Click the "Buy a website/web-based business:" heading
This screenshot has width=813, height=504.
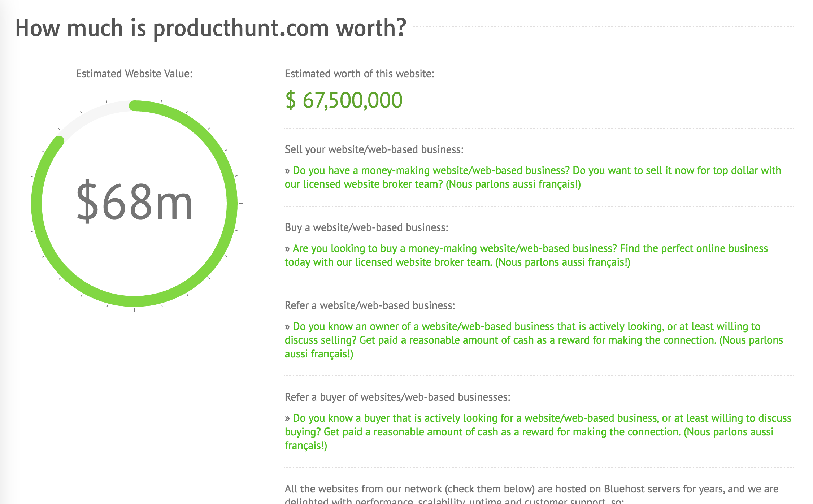(366, 227)
